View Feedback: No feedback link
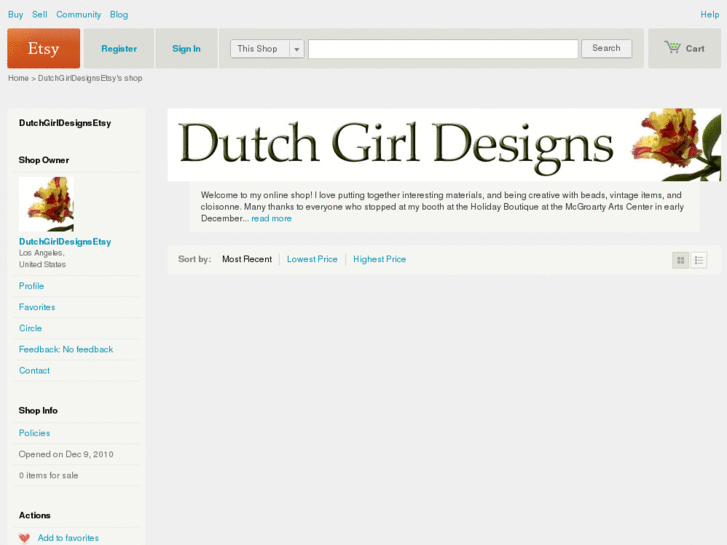This screenshot has height=545, width=727. 66,349
